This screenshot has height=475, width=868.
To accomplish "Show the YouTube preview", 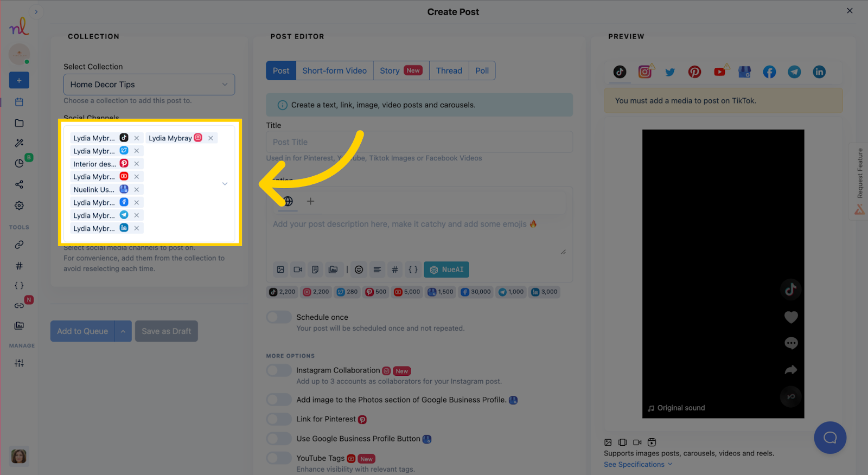I will 719,72.
